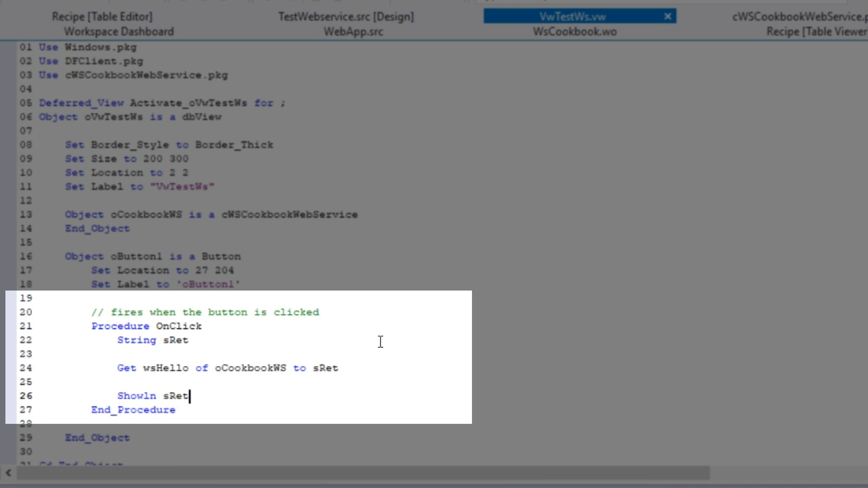Place cursor on the Procedure OnClick line
Screen dimensions: 868x488
(x=146, y=326)
